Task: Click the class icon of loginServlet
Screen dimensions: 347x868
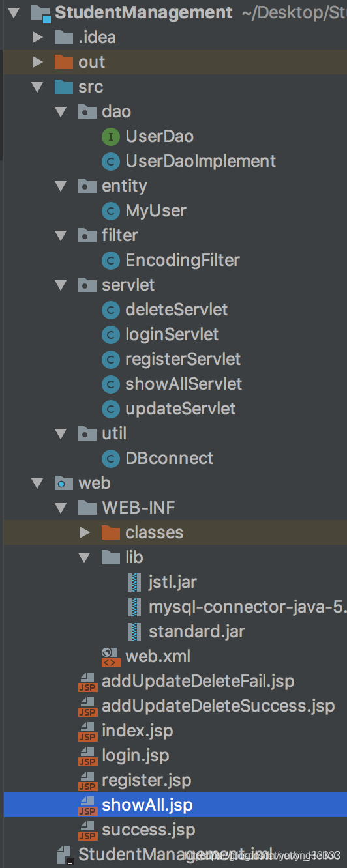Action: pyautogui.click(x=111, y=334)
